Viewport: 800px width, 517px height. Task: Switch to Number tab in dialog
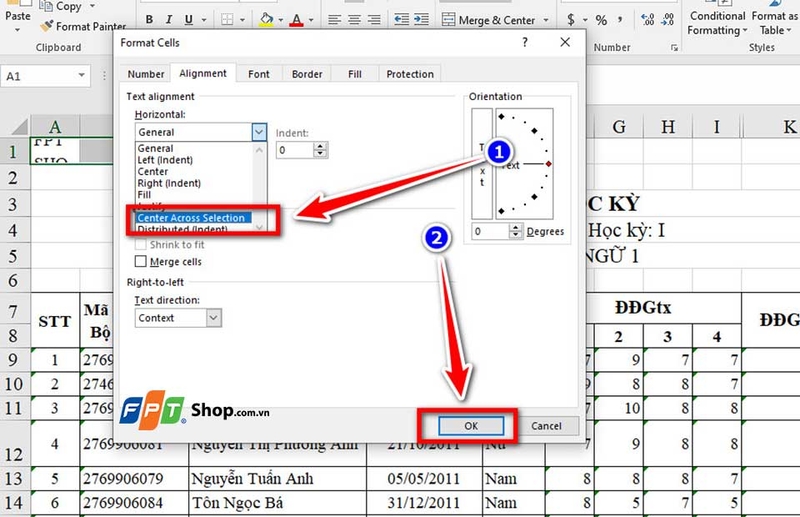pyautogui.click(x=146, y=74)
